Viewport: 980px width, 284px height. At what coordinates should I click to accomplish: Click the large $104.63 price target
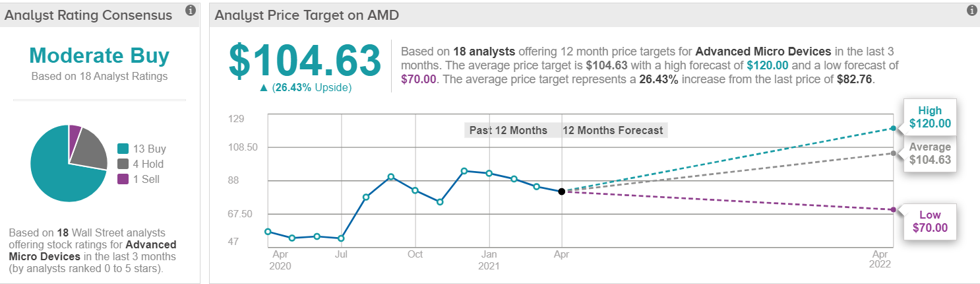coord(305,61)
